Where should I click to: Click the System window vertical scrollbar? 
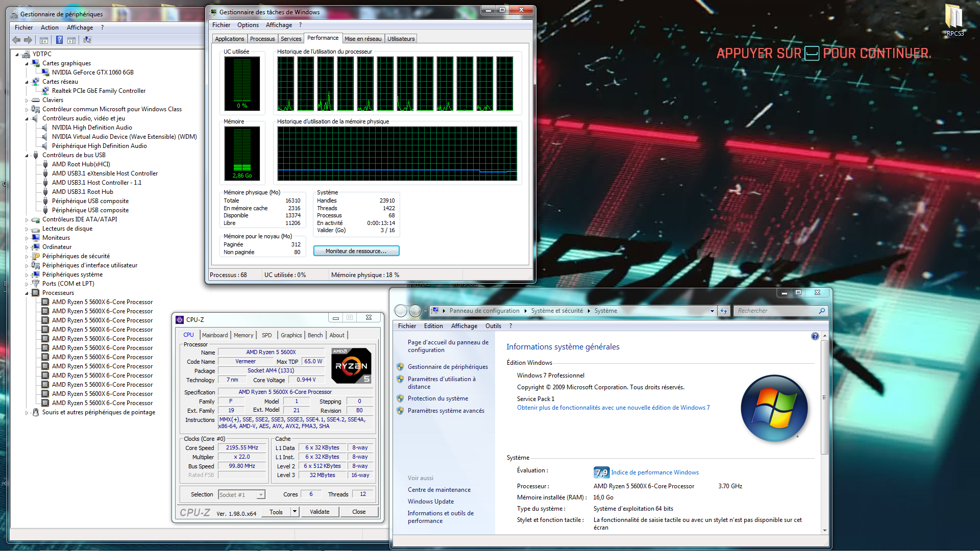[x=824, y=398]
